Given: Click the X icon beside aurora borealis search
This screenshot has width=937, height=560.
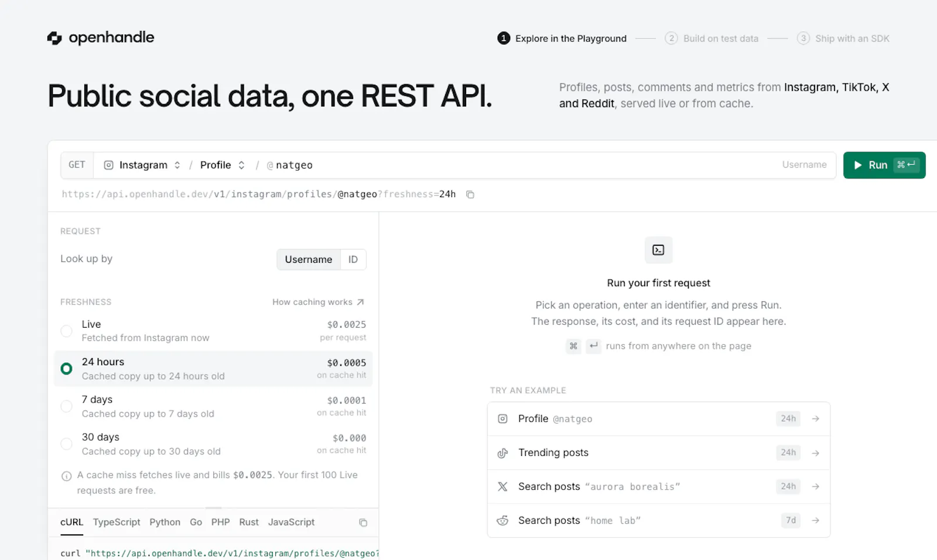Looking at the screenshot, I should 502,486.
